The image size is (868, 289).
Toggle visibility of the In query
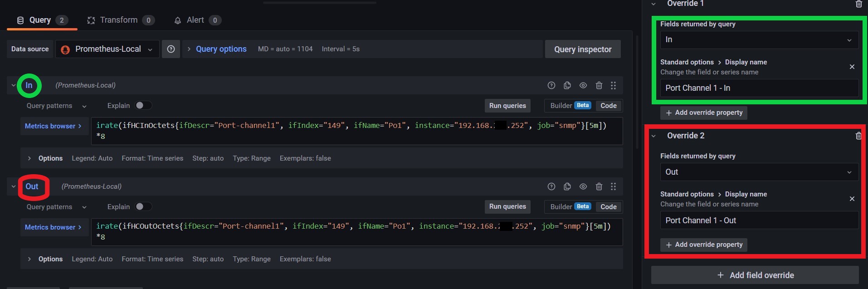[x=583, y=85]
